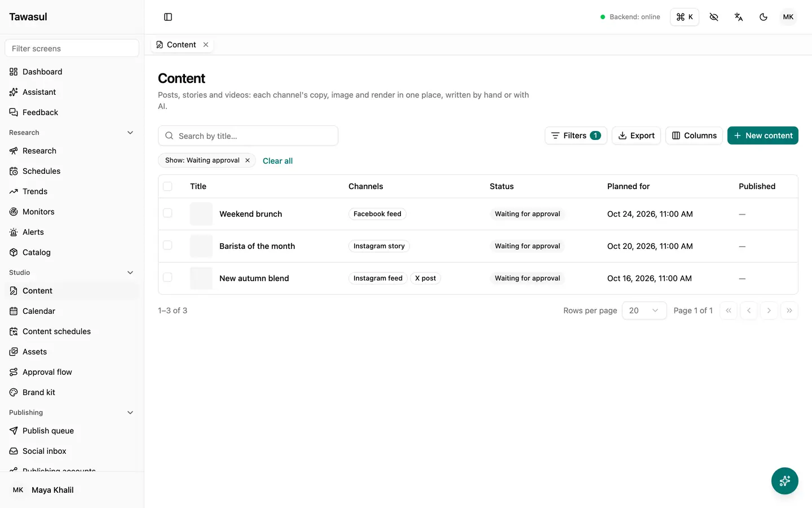Open Feedback in the sidebar

tap(72, 112)
